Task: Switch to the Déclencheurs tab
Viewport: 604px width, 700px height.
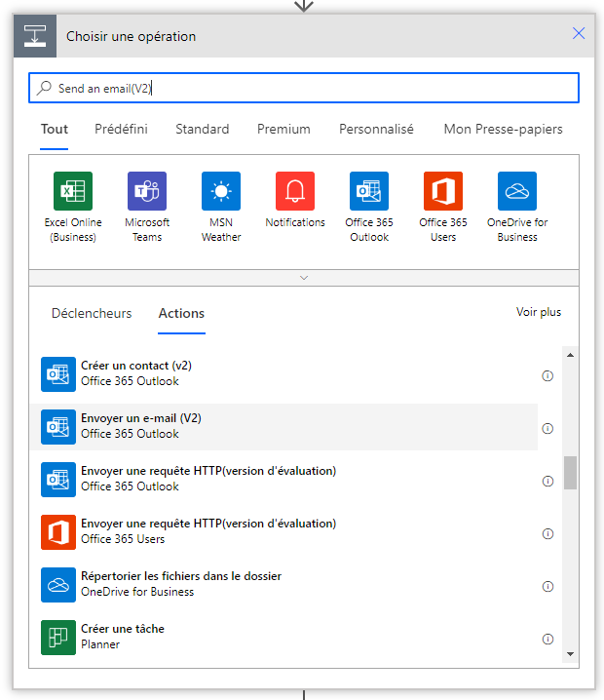Action: [x=92, y=313]
